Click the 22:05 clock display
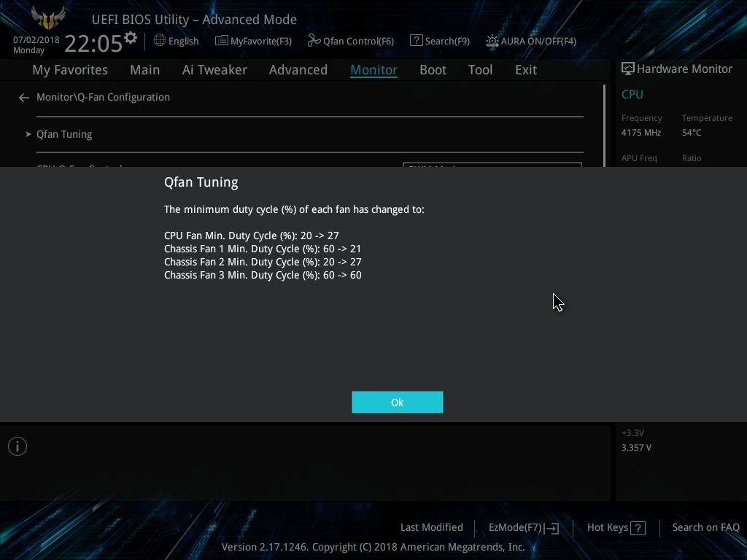The image size is (747, 560). click(93, 43)
